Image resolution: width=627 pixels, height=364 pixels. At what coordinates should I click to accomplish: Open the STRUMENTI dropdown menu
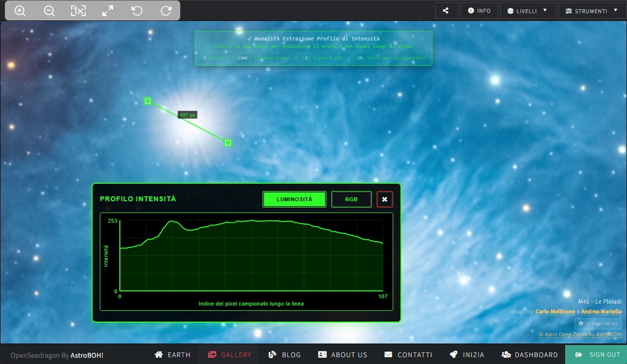[x=590, y=11]
